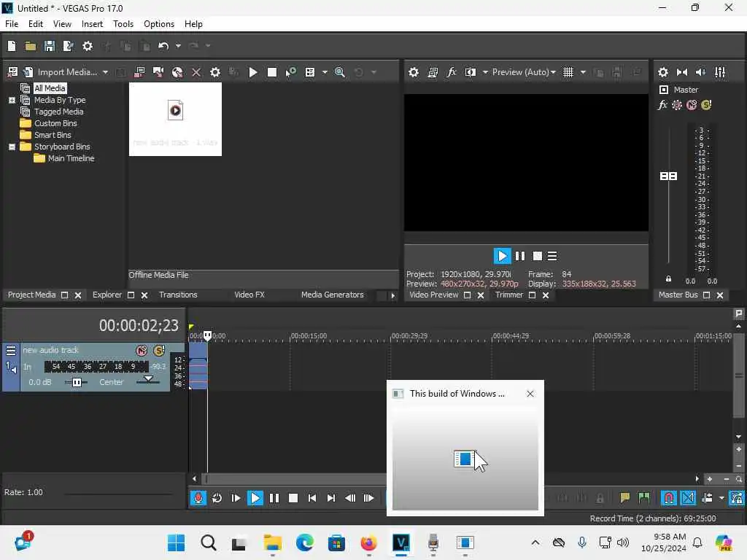Click Preview on External Monitor icon
The image size is (747, 560).
pos(433,72)
